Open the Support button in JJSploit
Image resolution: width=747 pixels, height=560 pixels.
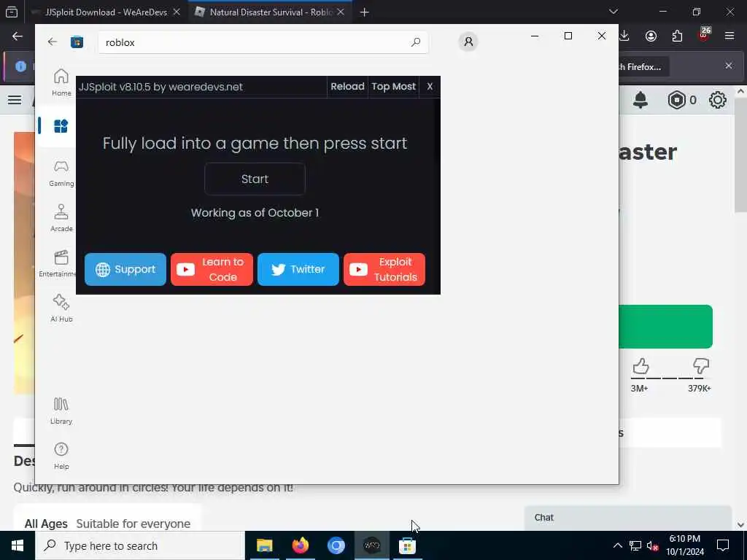click(125, 270)
